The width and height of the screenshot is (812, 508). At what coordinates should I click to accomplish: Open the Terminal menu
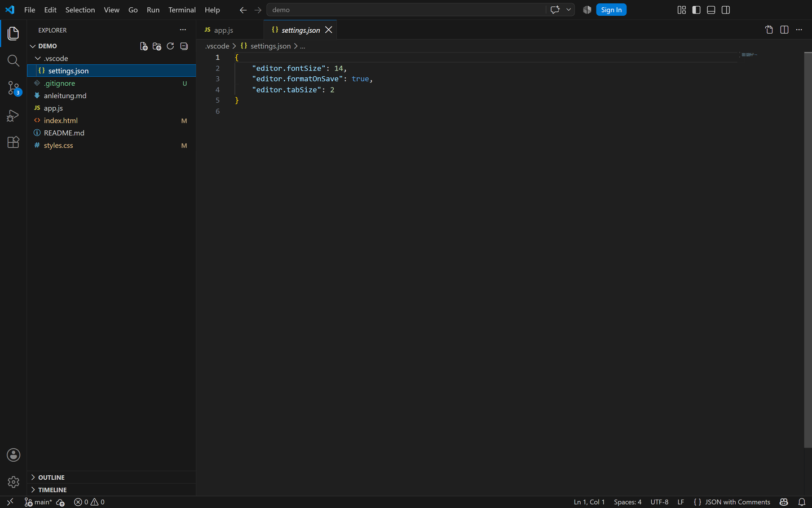point(182,10)
